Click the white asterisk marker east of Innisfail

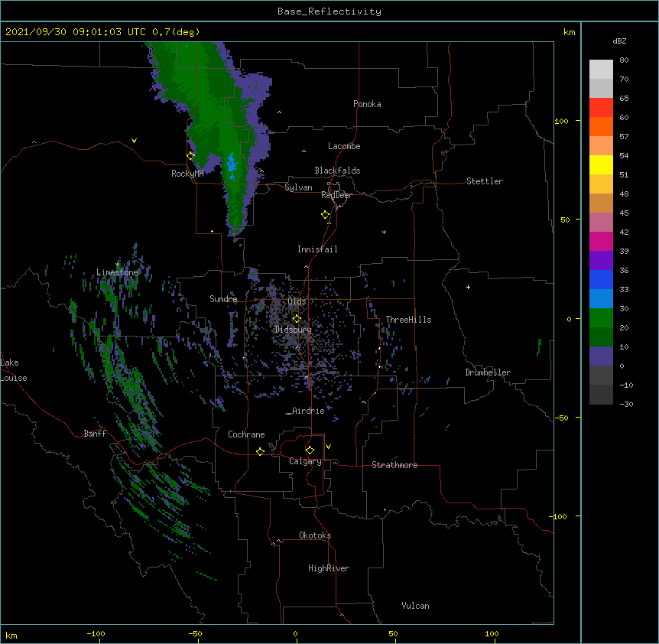click(384, 233)
